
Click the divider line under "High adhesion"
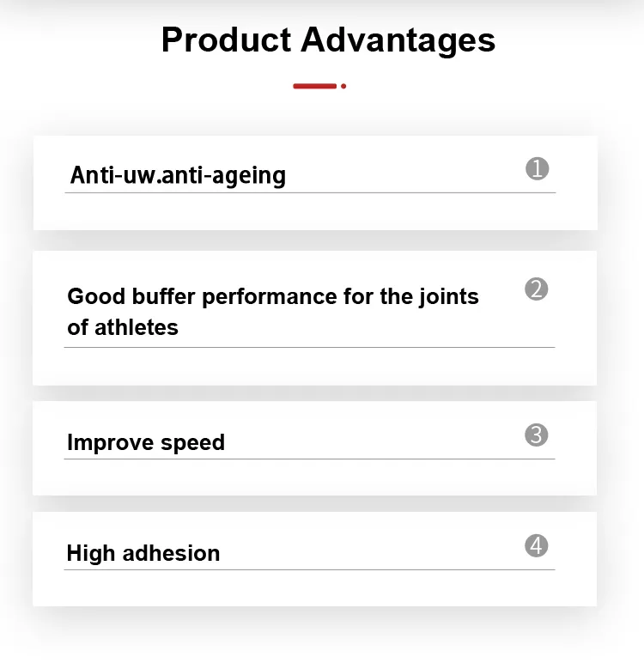pos(309,569)
